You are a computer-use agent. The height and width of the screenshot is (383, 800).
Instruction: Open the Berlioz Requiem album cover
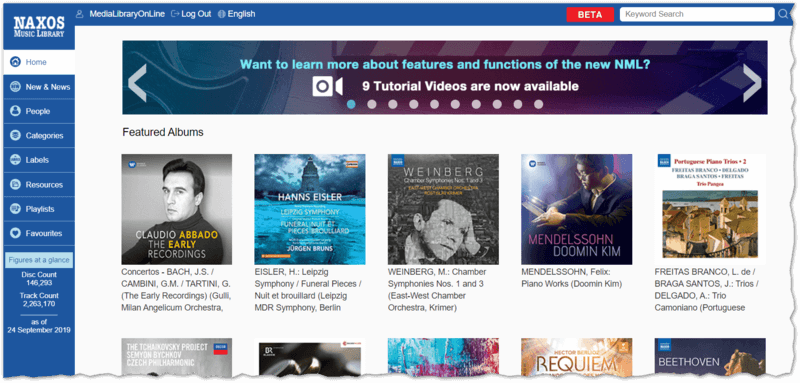click(x=577, y=357)
